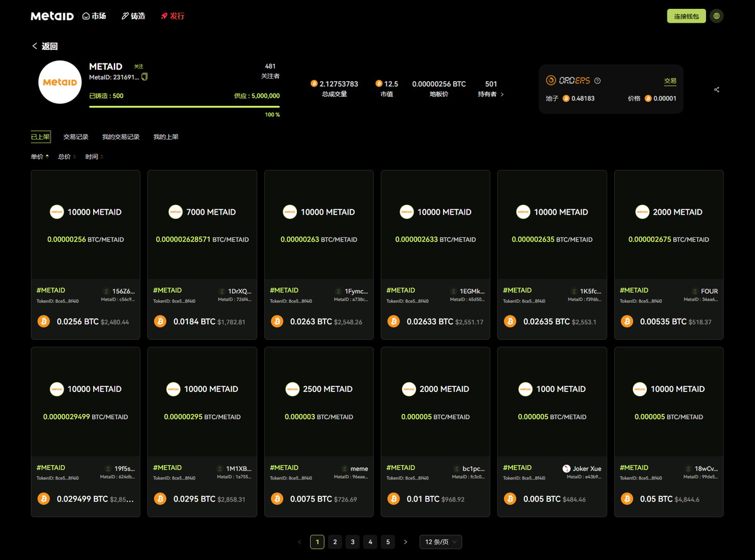Open the ORDERS help question mark icon
The height and width of the screenshot is (560, 755).
[x=596, y=81]
